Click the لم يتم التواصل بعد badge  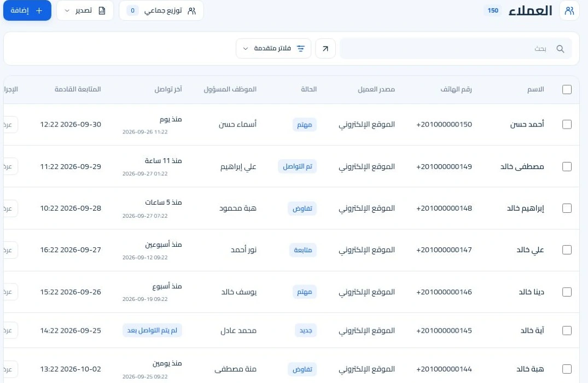click(x=152, y=330)
